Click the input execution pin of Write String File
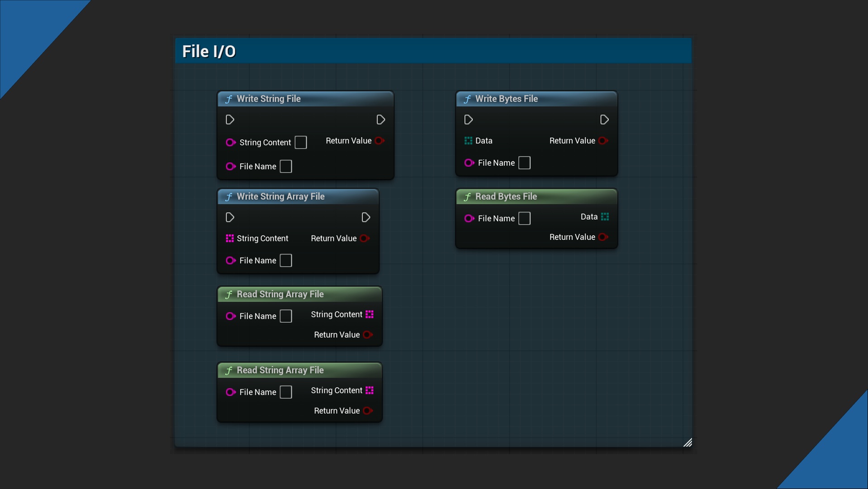 click(230, 120)
